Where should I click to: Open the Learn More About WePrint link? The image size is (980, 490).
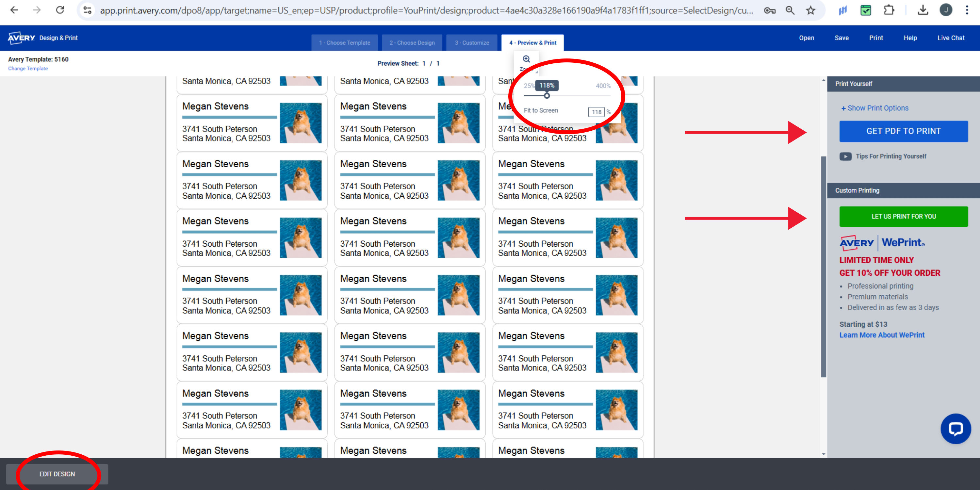(882, 335)
